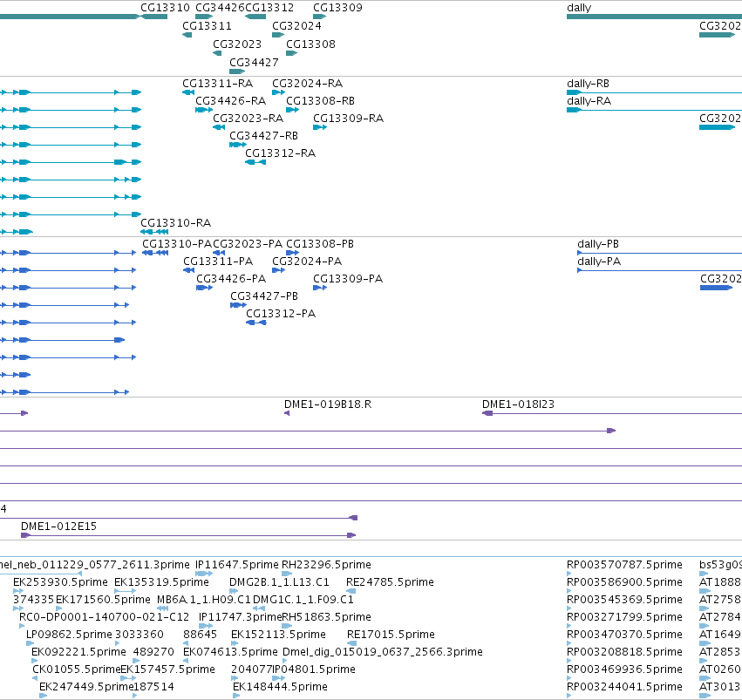
Task: Select EST RP003244041.5prime
Action: [624, 687]
